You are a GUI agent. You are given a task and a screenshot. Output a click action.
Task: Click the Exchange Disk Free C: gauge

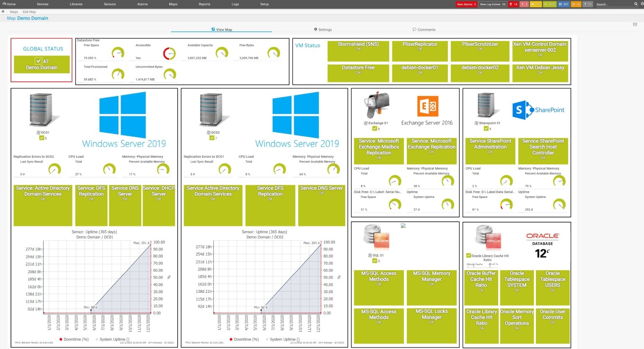[395, 205]
